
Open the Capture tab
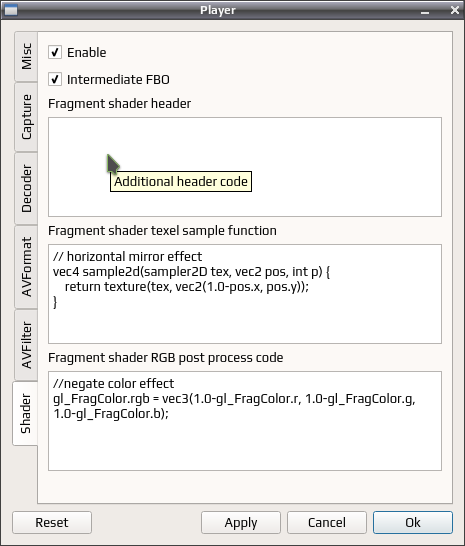coord(26,117)
